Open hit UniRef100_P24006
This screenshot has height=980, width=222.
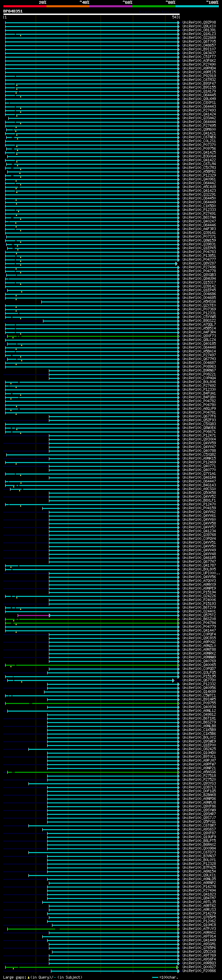[x=199, y=600]
